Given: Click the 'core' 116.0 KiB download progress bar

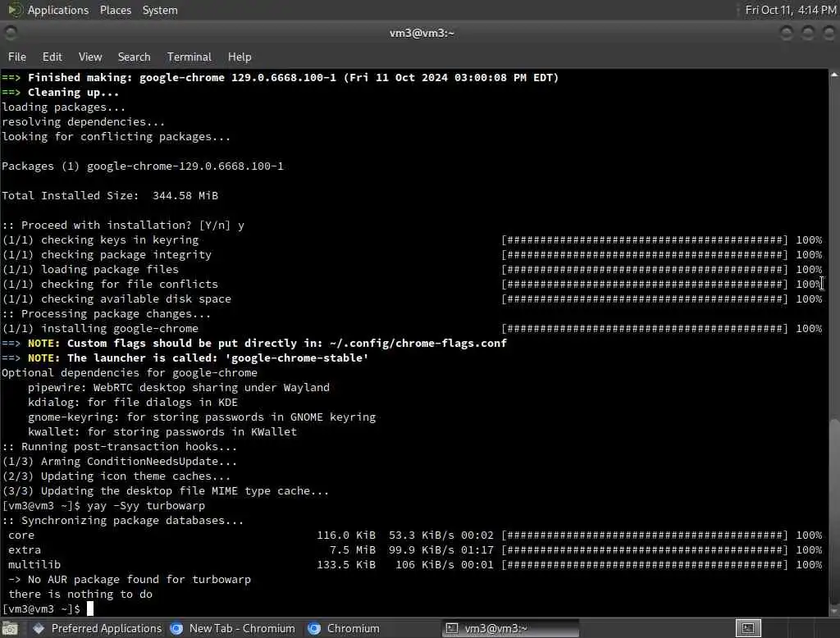Looking at the screenshot, I should tap(645, 535).
